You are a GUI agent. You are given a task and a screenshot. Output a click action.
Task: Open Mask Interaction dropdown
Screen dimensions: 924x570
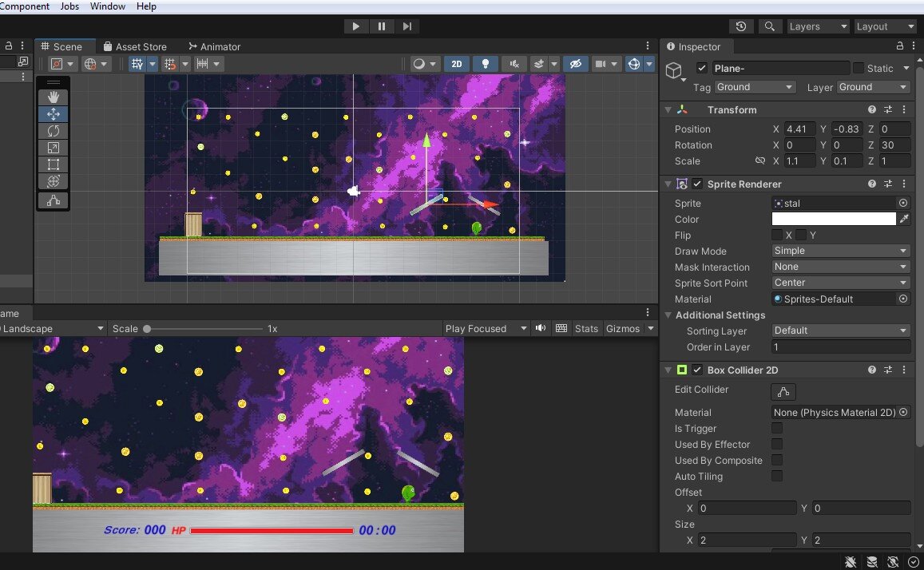point(841,266)
